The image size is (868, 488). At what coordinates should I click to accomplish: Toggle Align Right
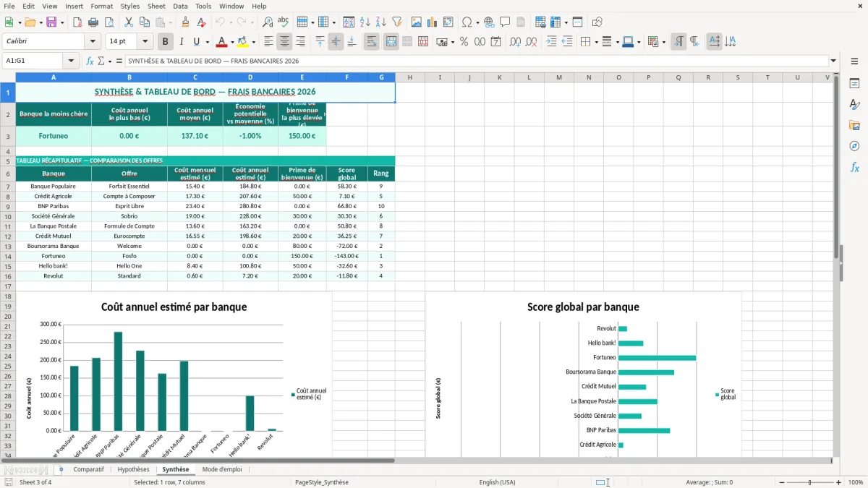(x=300, y=42)
